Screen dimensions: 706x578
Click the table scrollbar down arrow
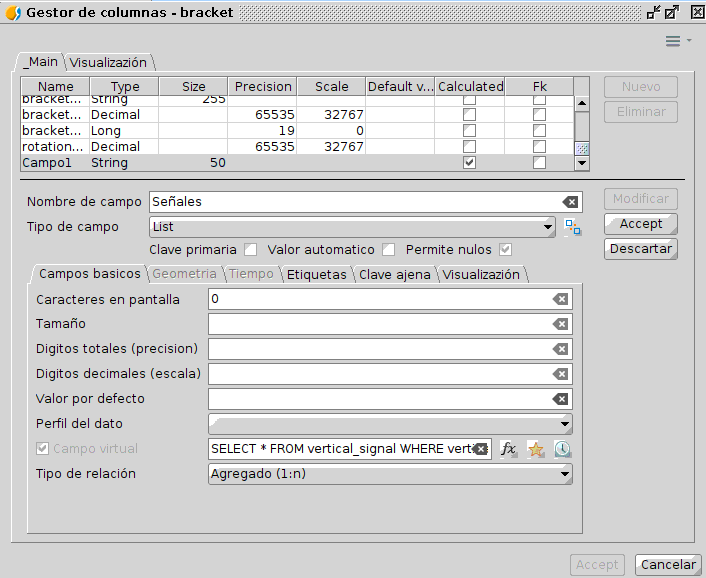582,163
